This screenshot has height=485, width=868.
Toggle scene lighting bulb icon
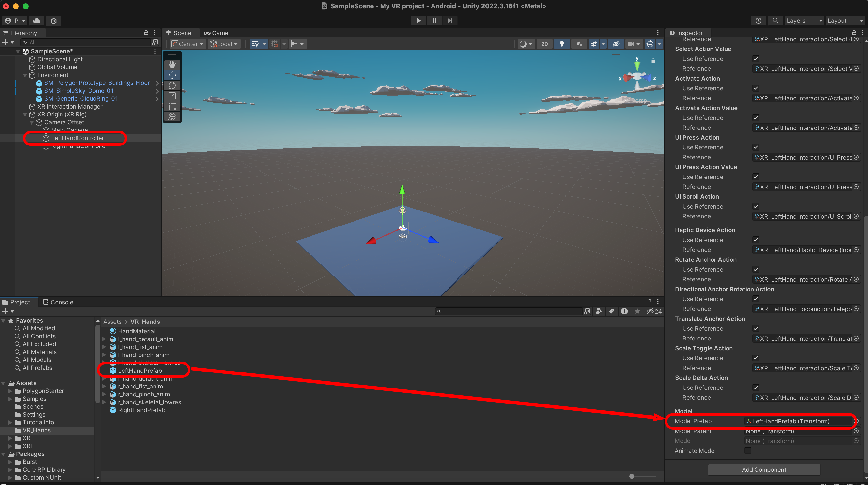pos(561,44)
